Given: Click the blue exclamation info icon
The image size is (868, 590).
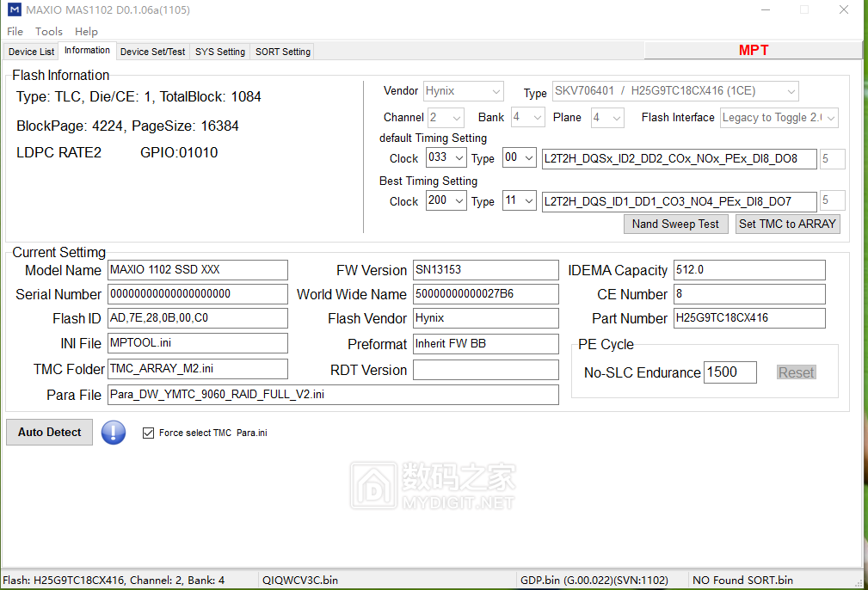Looking at the screenshot, I should [x=113, y=433].
